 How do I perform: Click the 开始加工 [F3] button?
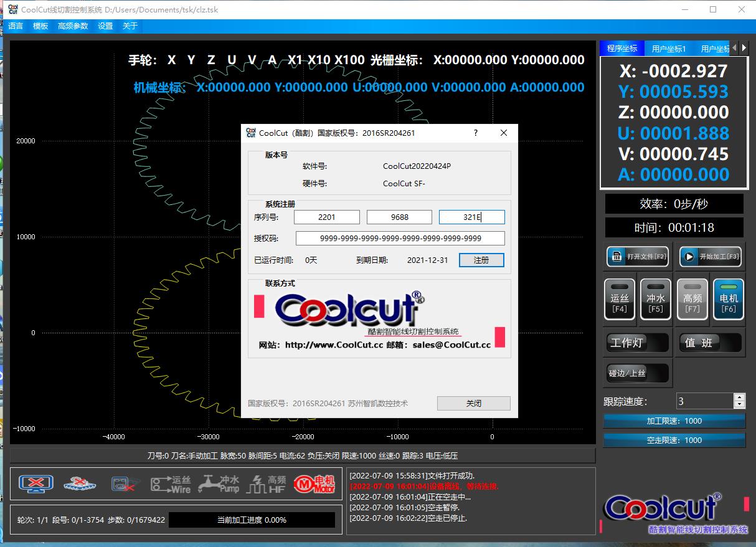point(711,257)
